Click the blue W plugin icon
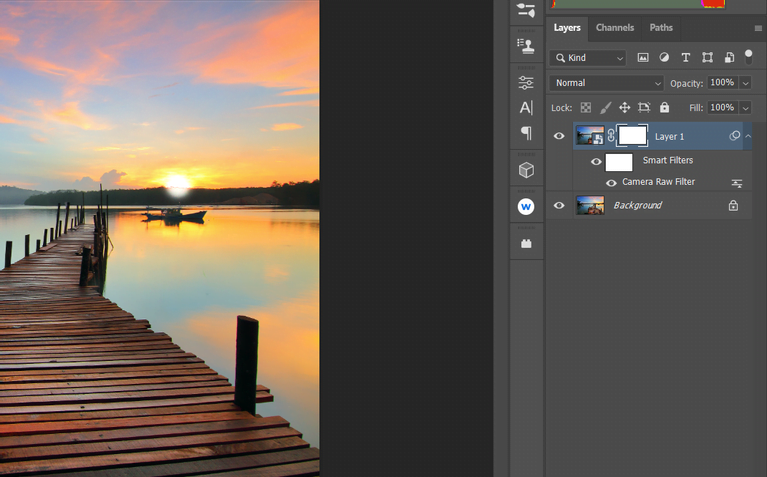Viewport: 767px width, 477px height. (x=526, y=206)
